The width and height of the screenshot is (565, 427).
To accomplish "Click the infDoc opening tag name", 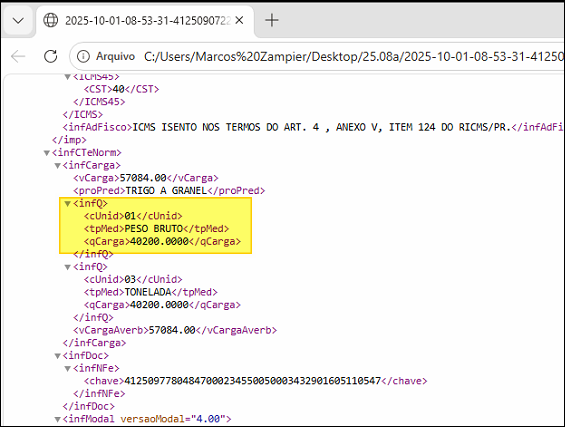I will [86, 355].
